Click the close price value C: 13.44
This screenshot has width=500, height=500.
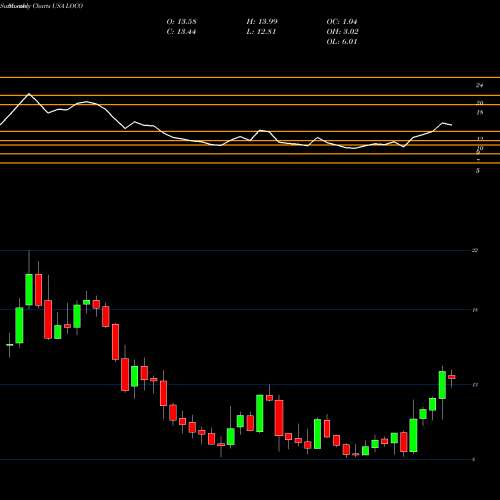point(181,32)
